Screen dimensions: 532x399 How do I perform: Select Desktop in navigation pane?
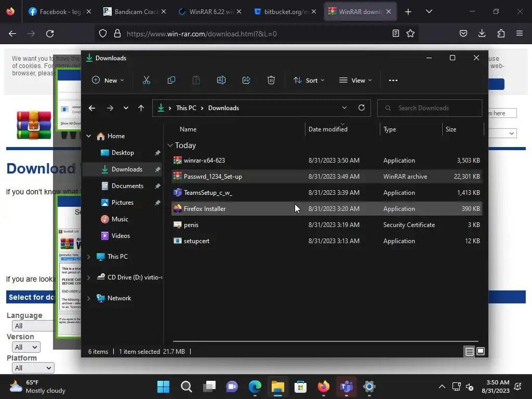point(122,153)
